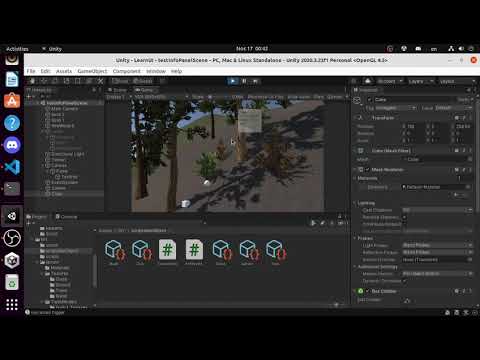480x360 pixels.
Task: Select Panel under Canvas in the Hierarchy
Action: point(62,171)
